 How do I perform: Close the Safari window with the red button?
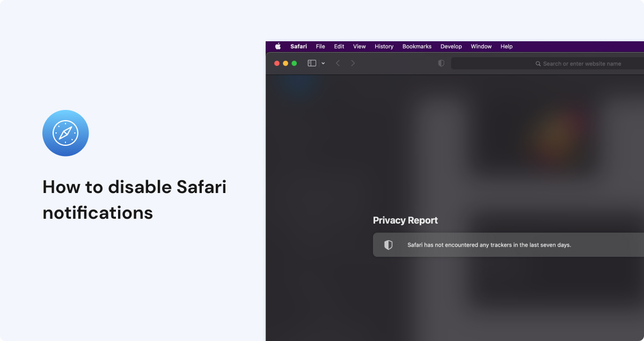[x=277, y=63]
